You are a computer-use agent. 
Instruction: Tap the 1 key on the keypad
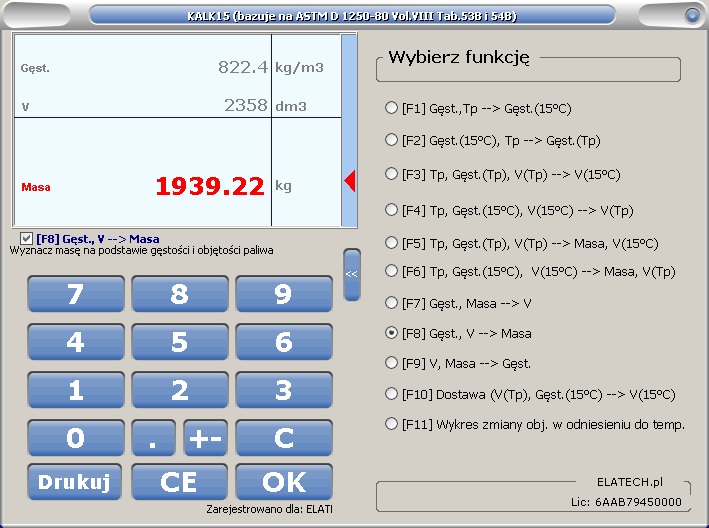(x=76, y=390)
